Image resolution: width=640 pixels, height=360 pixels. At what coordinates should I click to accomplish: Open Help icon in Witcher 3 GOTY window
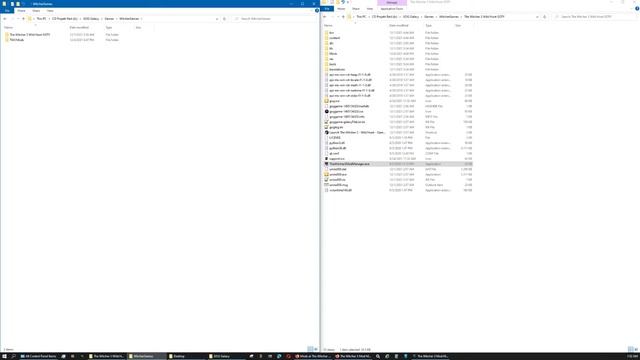(637, 9)
